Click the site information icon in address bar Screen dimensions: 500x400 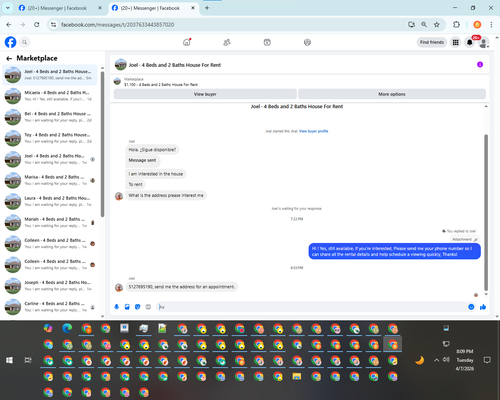53,25
